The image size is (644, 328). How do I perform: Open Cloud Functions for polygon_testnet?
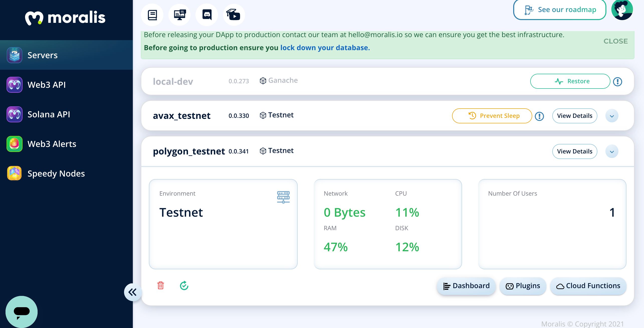pos(588,286)
